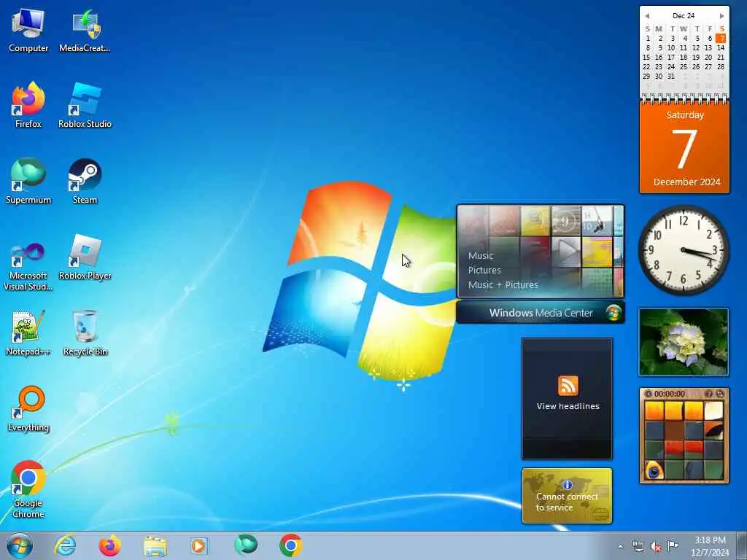Open the network tray icon

[x=638, y=546]
